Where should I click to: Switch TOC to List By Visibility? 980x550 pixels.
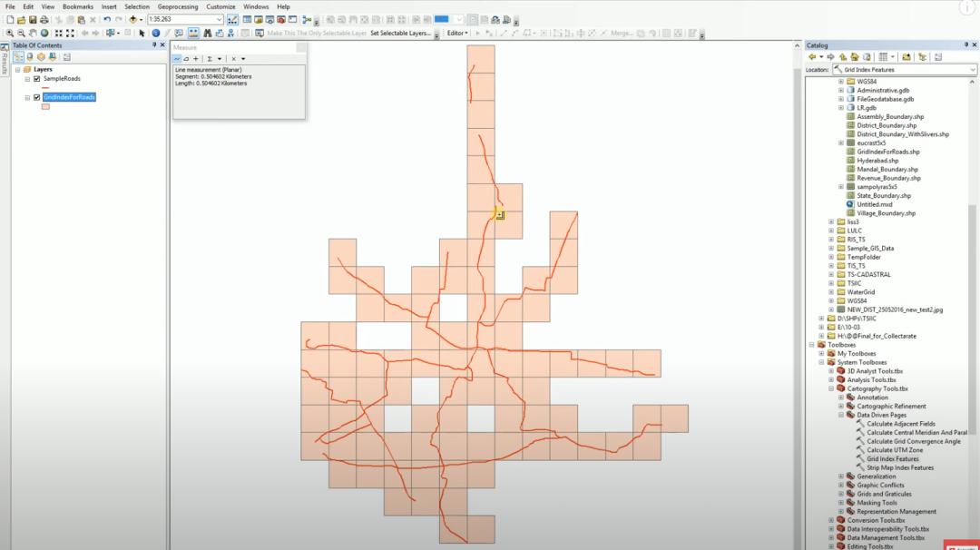[x=41, y=57]
